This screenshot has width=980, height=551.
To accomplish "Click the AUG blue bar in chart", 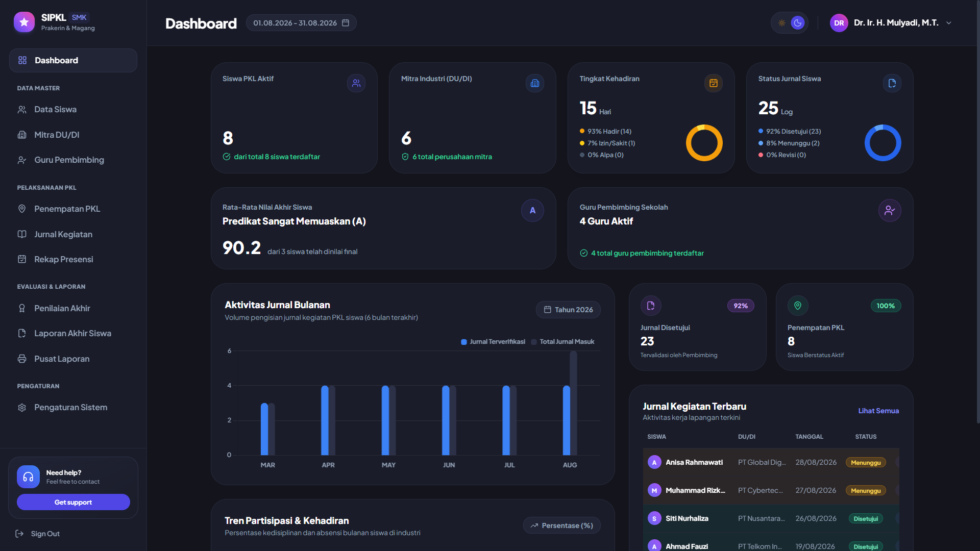I will click(x=566, y=420).
